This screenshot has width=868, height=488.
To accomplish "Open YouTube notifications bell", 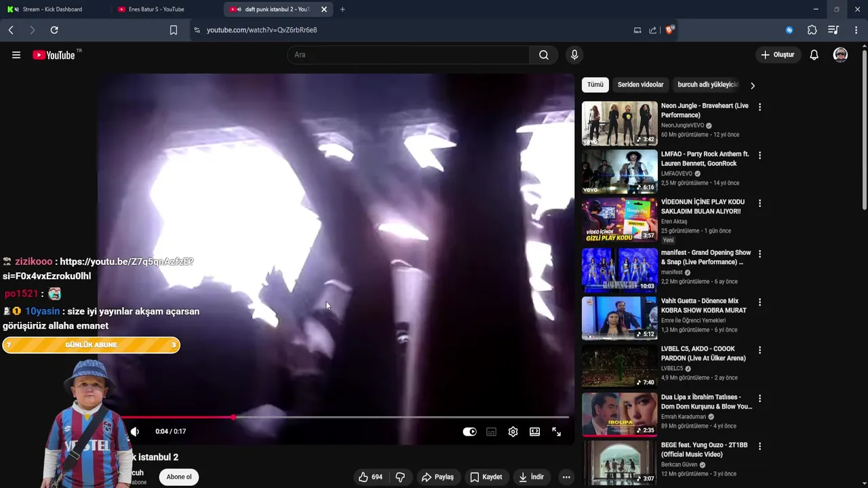I will (x=814, y=55).
